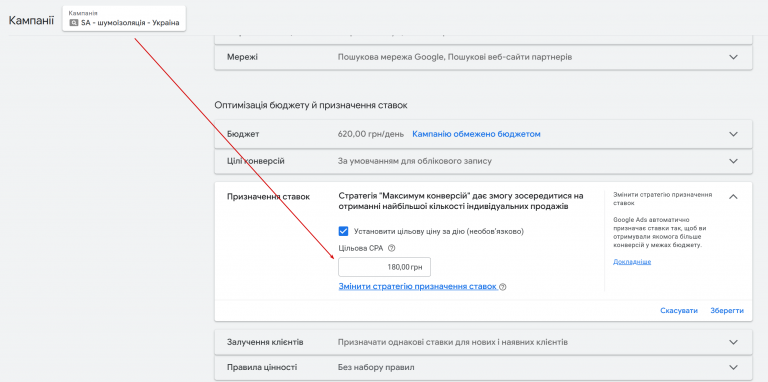Image resolution: width=768 pixels, height=382 pixels.
Task: Expand the Правила цінності section chevron
Action: click(733, 367)
